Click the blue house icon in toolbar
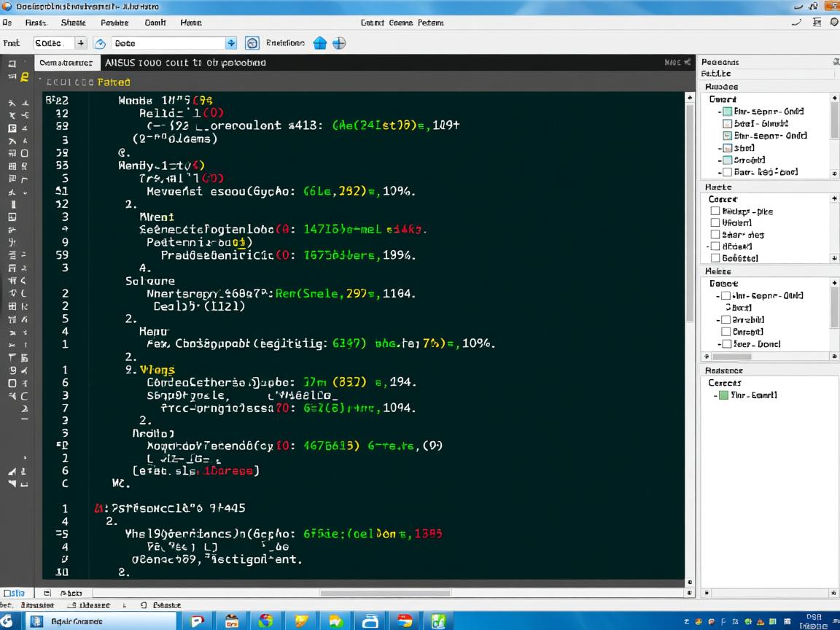The image size is (840, 630). click(319, 43)
